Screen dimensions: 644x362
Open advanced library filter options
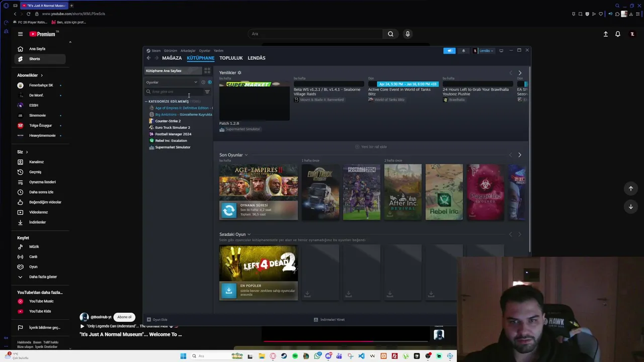(207, 92)
